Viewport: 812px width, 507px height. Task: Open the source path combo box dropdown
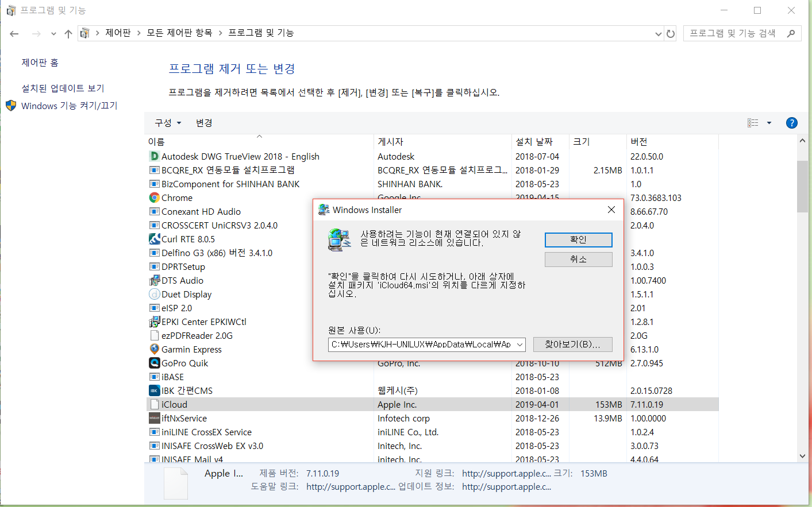(x=519, y=345)
